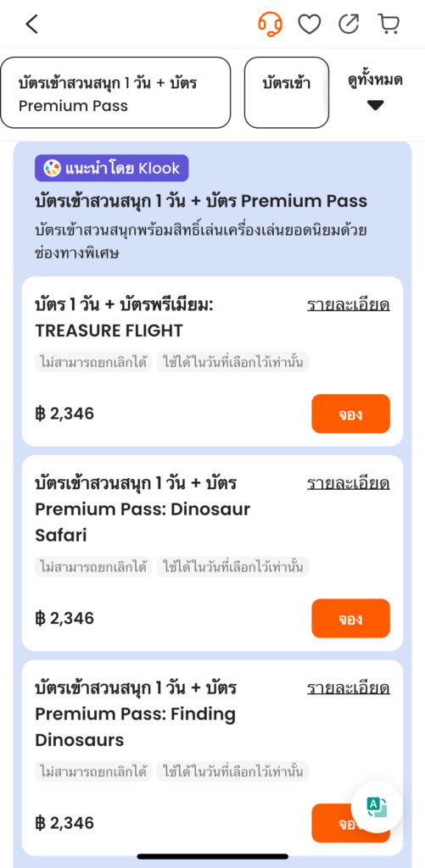Tap ไม่สามารถยกเลิกได้ tag on TREASURE FLIGHT

coord(93,363)
